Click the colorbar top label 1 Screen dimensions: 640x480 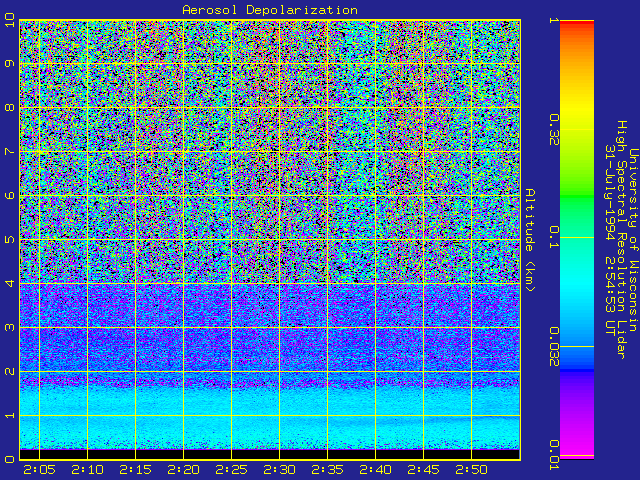tap(554, 20)
